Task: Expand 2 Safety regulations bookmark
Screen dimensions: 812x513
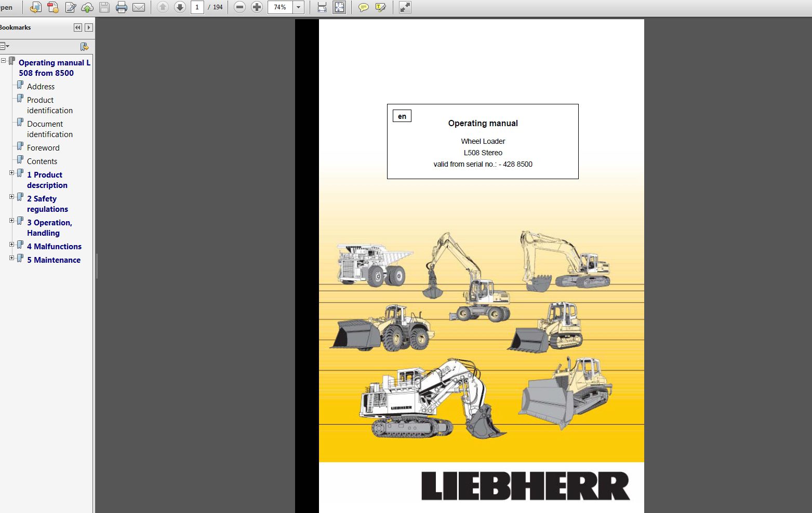Action: [x=12, y=197]
